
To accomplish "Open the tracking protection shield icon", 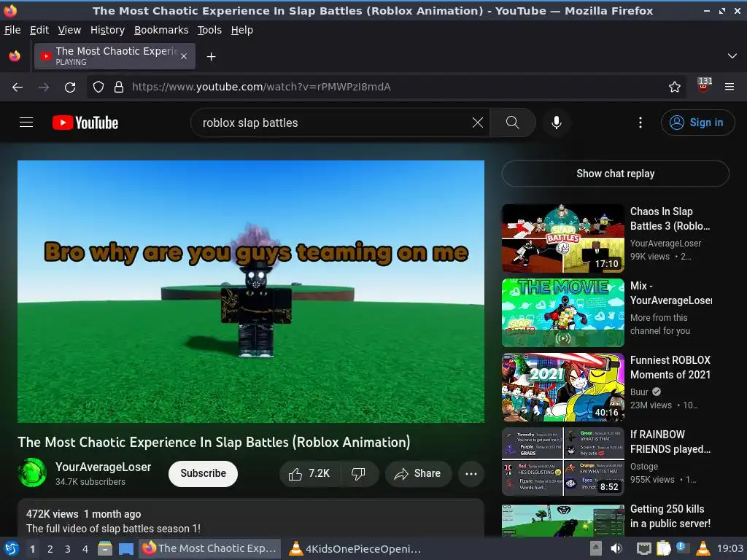I will tap(98, 87).
